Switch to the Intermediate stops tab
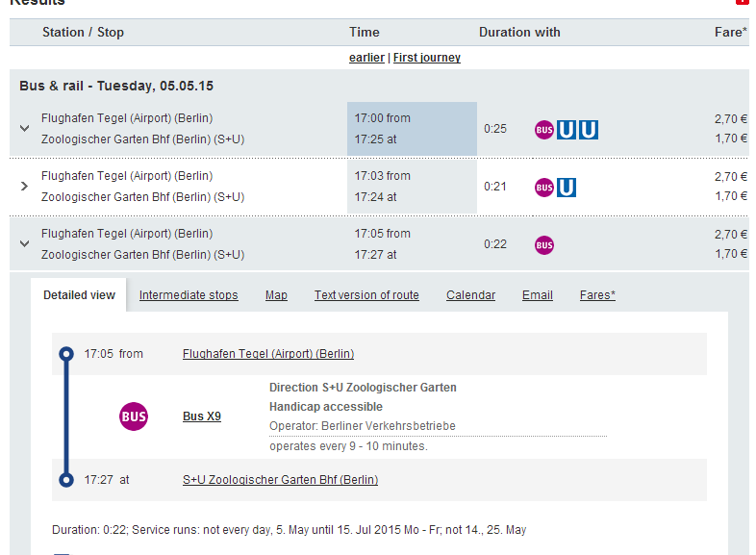The image size is (756, 555). tap(189, 295)
